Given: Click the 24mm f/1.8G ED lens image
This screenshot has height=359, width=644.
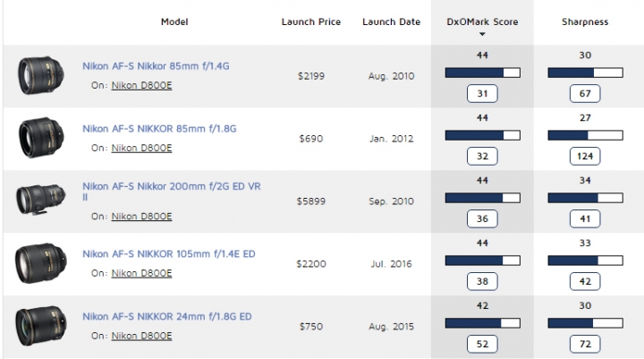Looking at the screenshot, I should (x=37, y=325).
